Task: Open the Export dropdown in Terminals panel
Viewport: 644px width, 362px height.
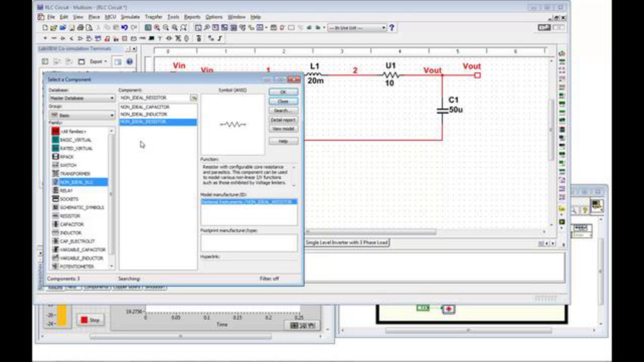Action: click(98, 62)
